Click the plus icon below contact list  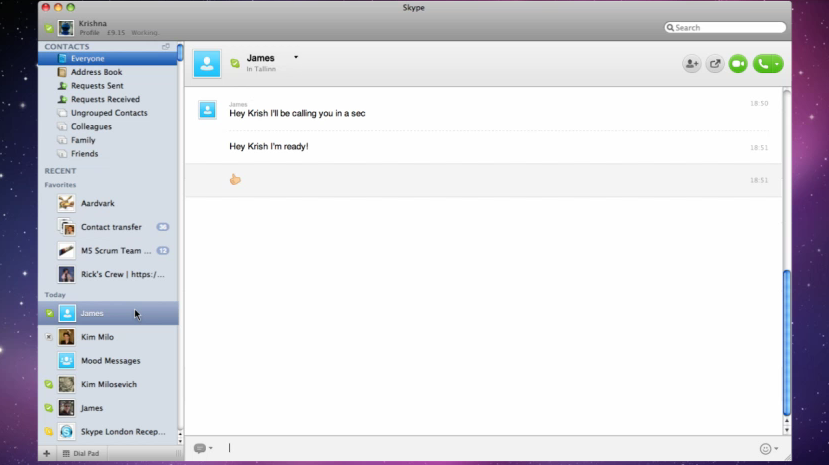tap(47, 454)
